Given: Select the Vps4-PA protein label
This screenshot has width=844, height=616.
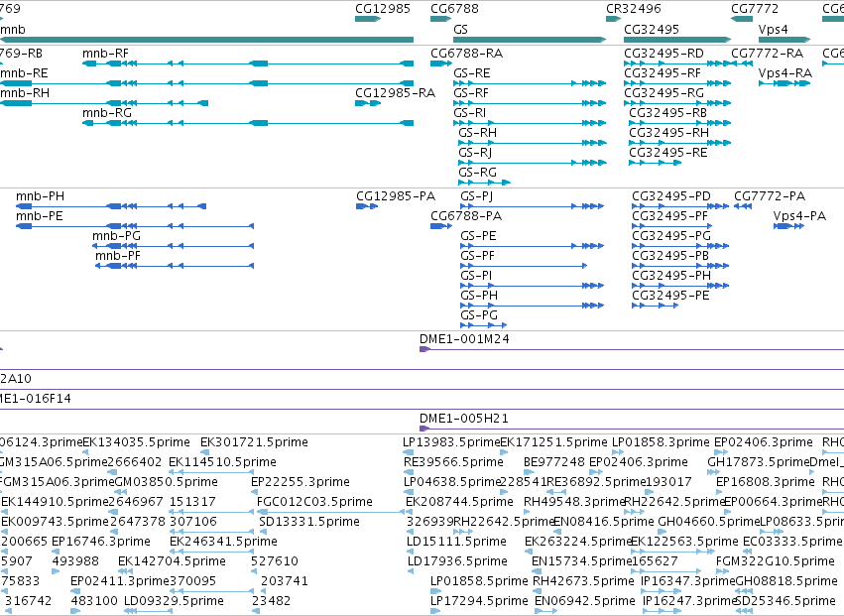Looking at the screenshot, I should click(x=799, y=216).
